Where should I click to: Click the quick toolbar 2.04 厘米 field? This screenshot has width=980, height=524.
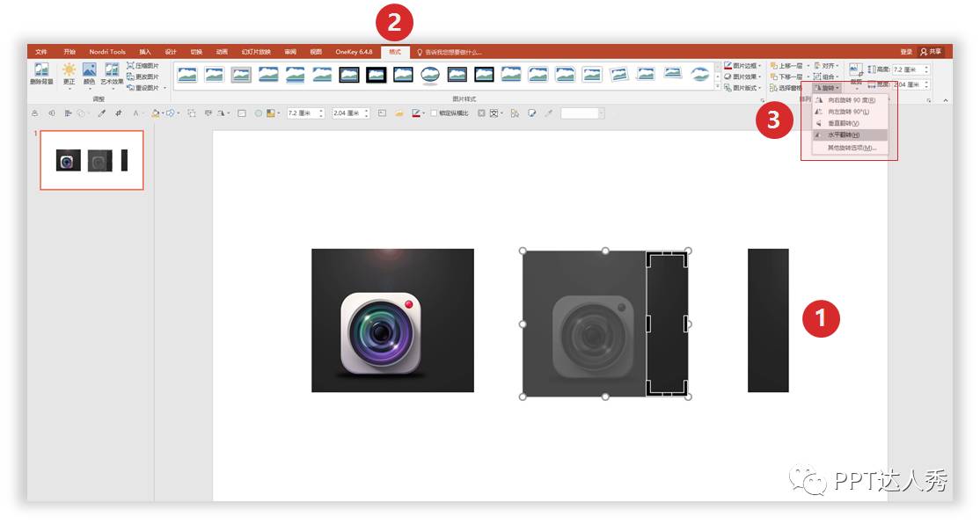[x=347, y=113]
